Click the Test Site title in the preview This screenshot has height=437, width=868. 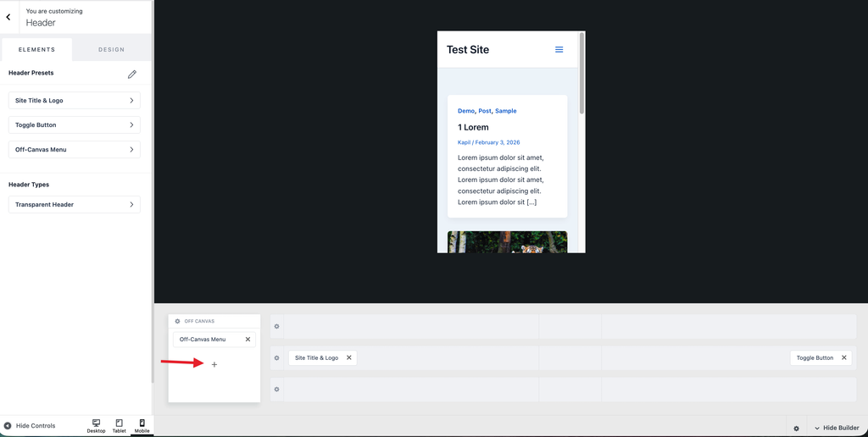tap(468, 50)
